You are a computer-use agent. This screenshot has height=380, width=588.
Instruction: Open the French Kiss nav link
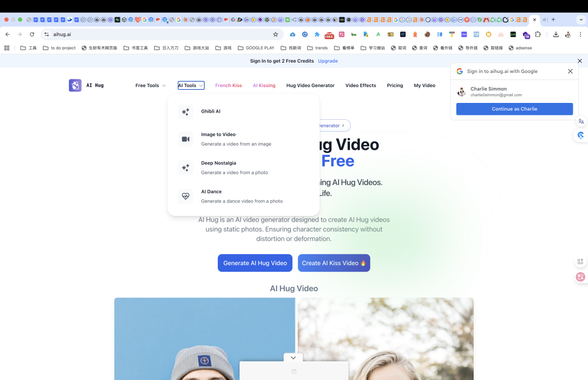(x=228, y=85)
